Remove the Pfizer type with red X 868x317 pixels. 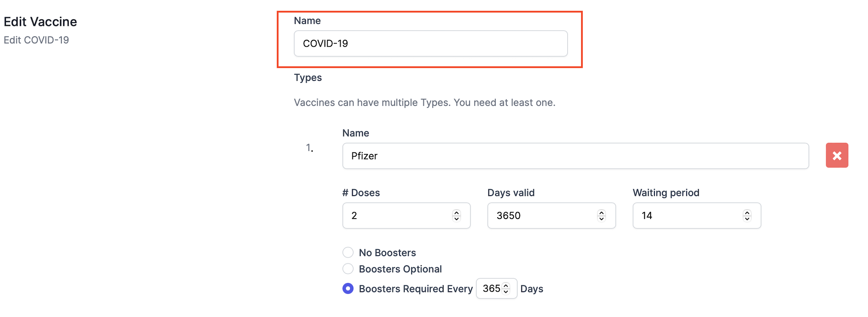(837, 155)
